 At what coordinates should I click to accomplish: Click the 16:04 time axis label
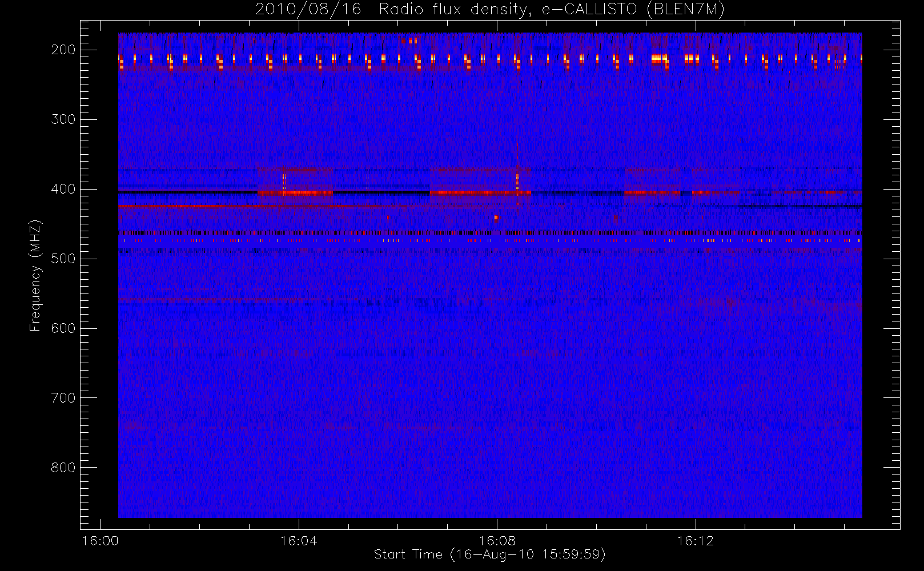[299, 541]
